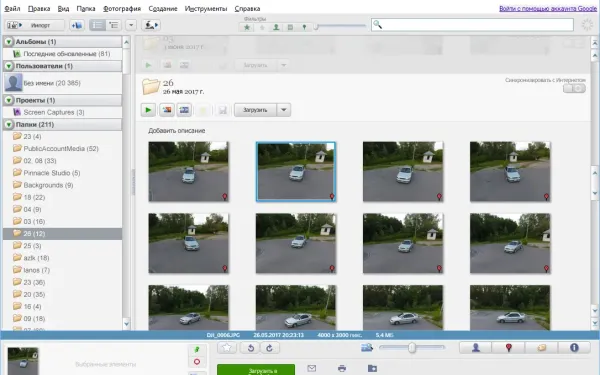Select the Backgrounds folder

pyautogui.click(x=62, y=185)
